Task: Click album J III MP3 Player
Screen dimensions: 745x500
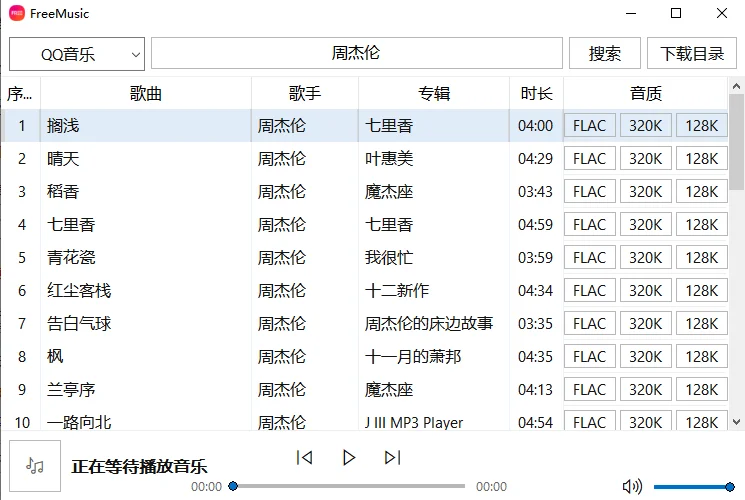Action: [x=414, y=422]
